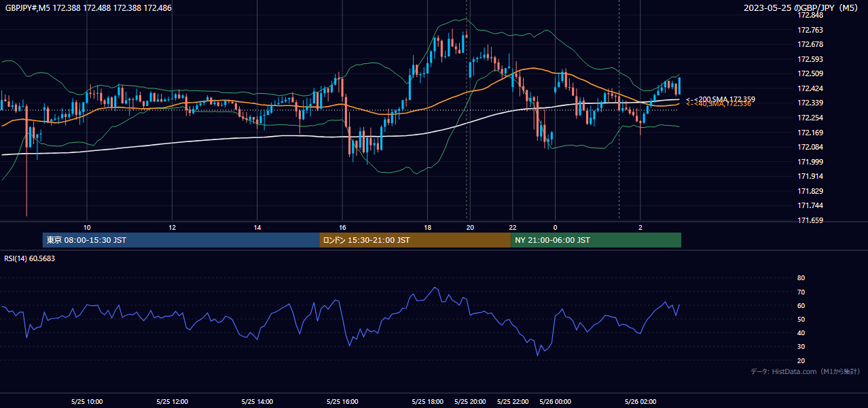Click the RSI scale level 40
Screen dimensions: 868x408
click(x=801, y=333)
